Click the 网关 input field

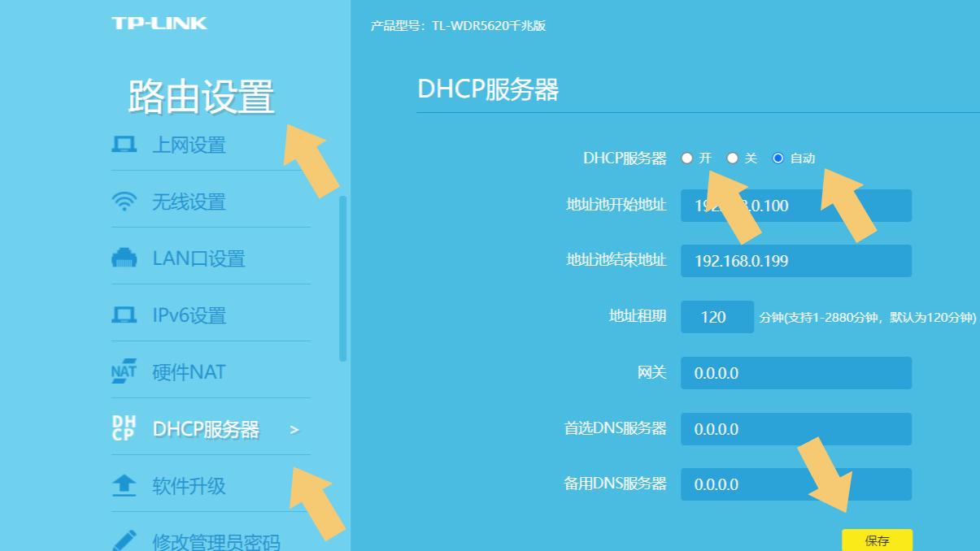pos(796,373)
